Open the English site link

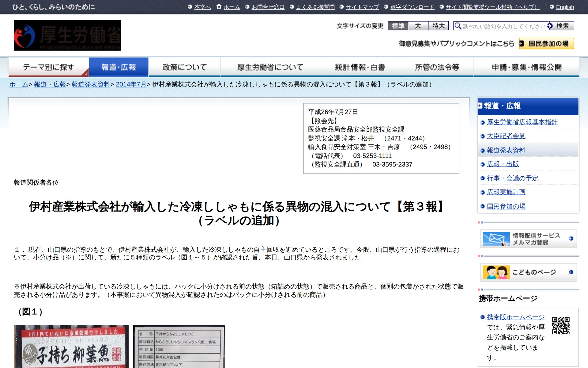point(565,7)
